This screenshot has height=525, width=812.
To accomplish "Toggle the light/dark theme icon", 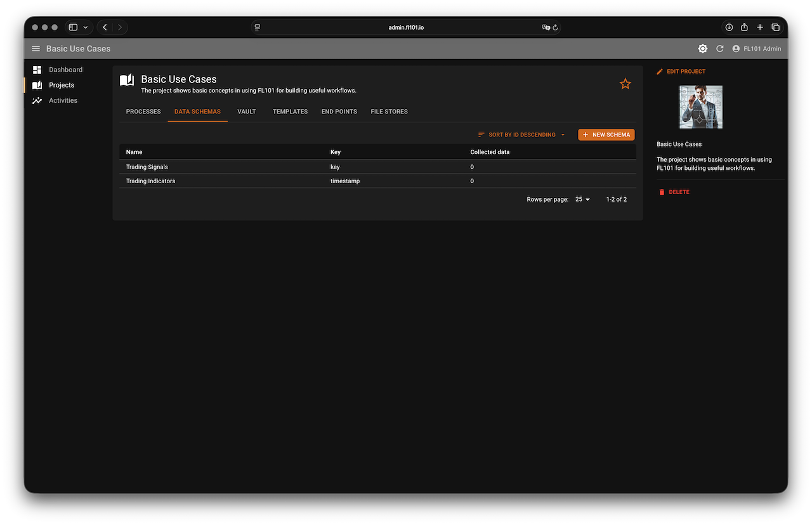I will coord(702,49).
